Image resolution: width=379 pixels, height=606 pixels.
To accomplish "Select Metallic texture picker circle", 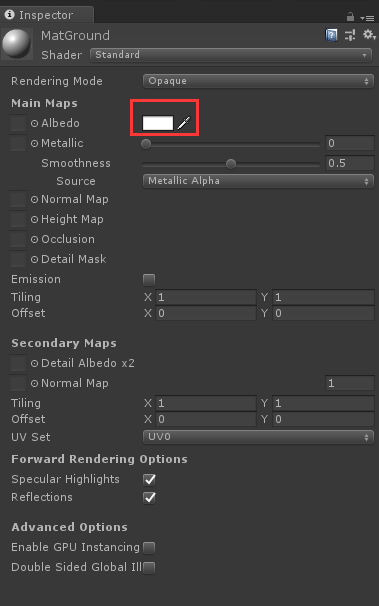I will [x=34, y=143].
